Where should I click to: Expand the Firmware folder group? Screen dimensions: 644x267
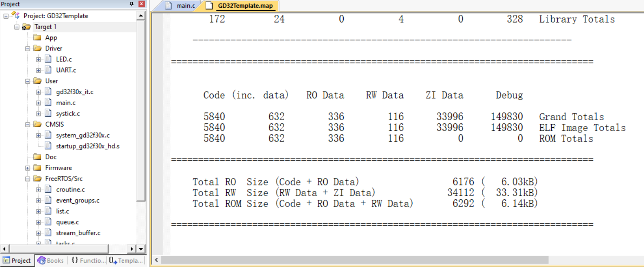[28, 168]
